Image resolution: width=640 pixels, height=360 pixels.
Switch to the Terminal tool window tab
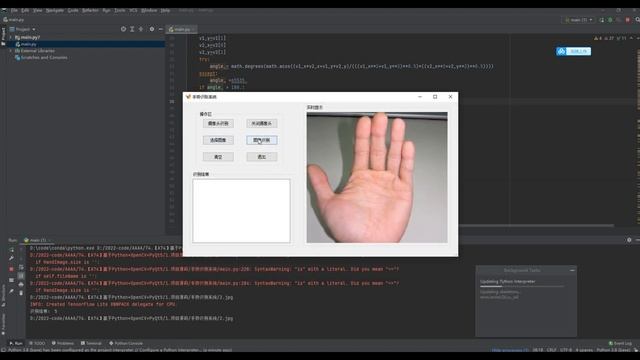click(91, 343)
